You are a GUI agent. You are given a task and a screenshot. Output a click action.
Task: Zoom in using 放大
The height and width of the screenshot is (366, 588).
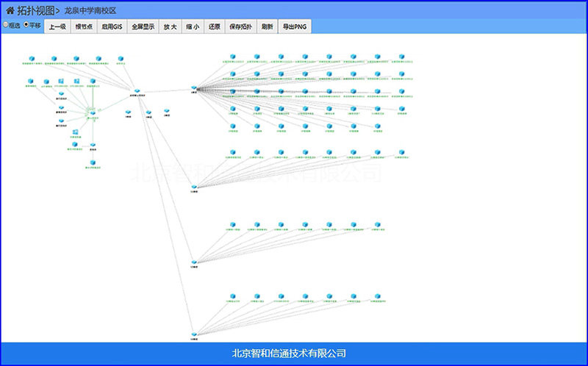coord(171,26)
